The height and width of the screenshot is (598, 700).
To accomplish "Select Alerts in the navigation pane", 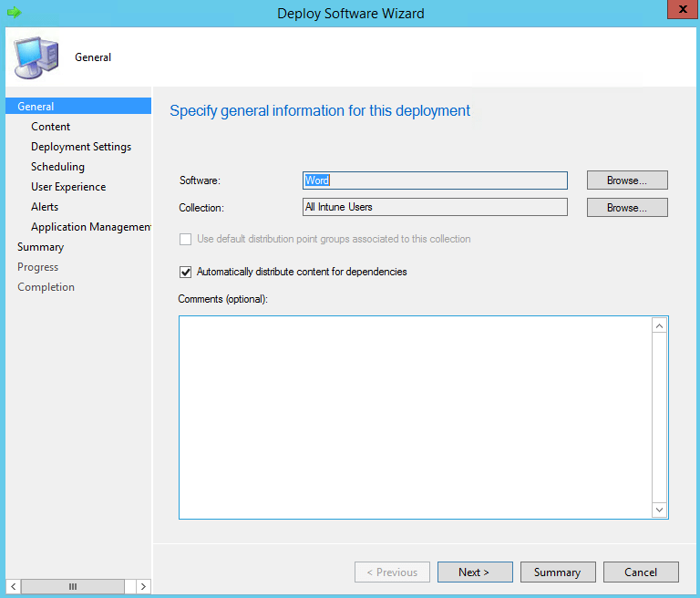I will click(45, 207).
